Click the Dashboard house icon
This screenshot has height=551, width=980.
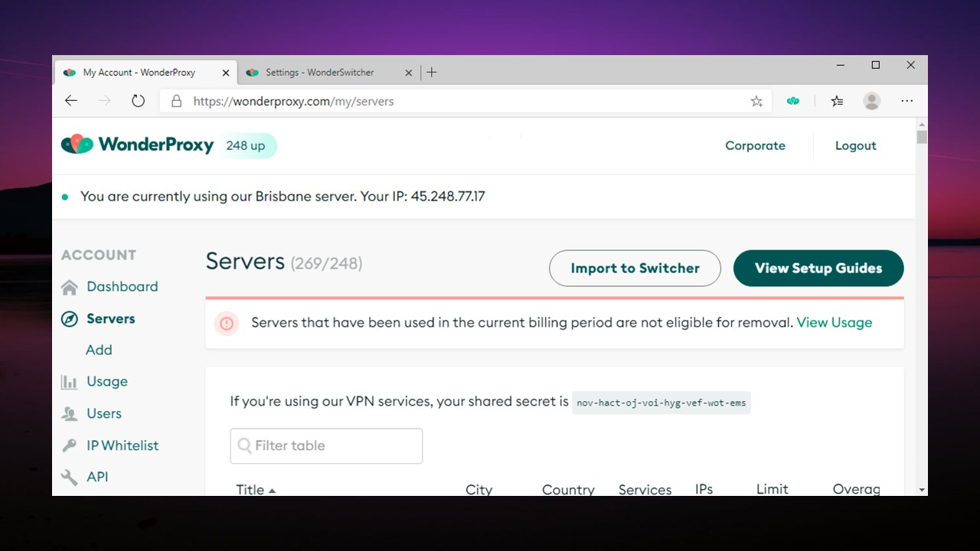point(70,287)
